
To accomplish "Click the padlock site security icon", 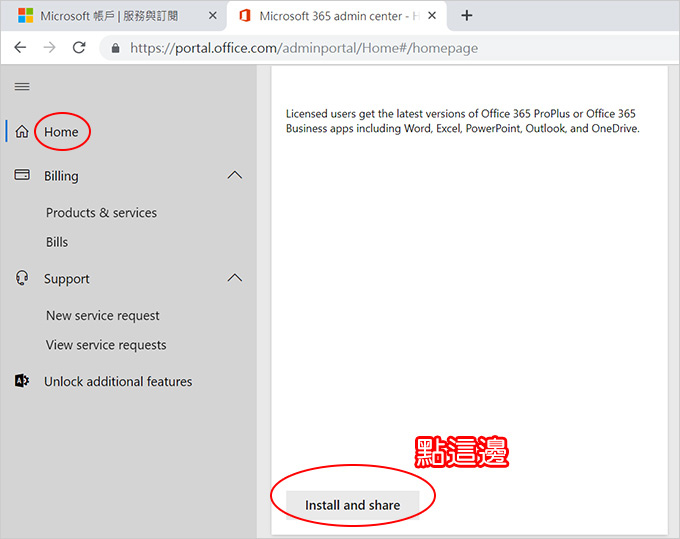I will pos(115,48).
